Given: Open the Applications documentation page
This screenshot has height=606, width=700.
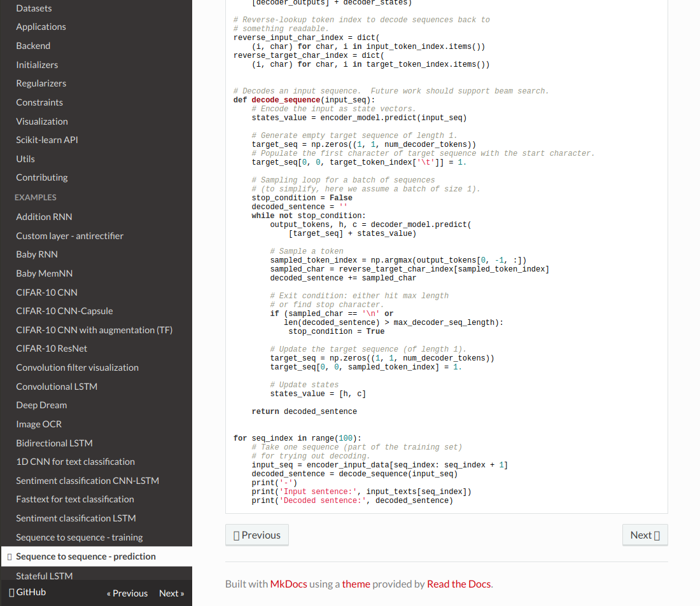Looking at the screenshot, I should click(41, 27).
